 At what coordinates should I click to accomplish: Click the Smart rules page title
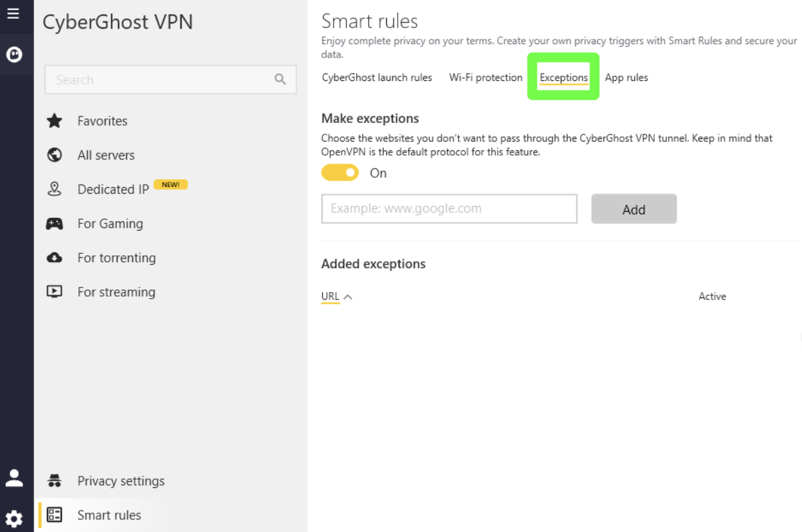370,21
